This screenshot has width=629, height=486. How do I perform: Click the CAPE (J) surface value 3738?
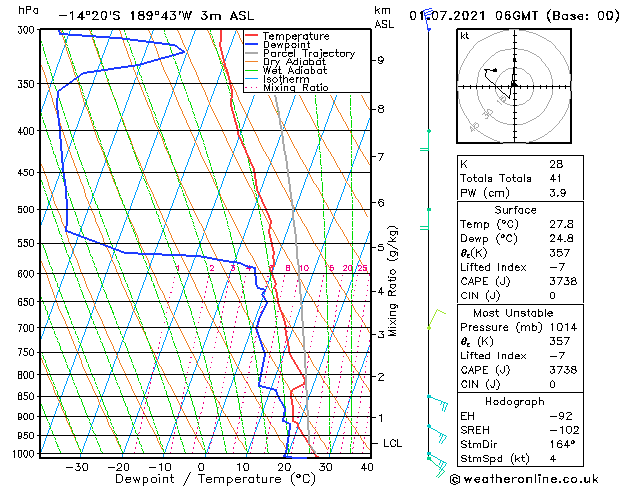click(563, 281)
